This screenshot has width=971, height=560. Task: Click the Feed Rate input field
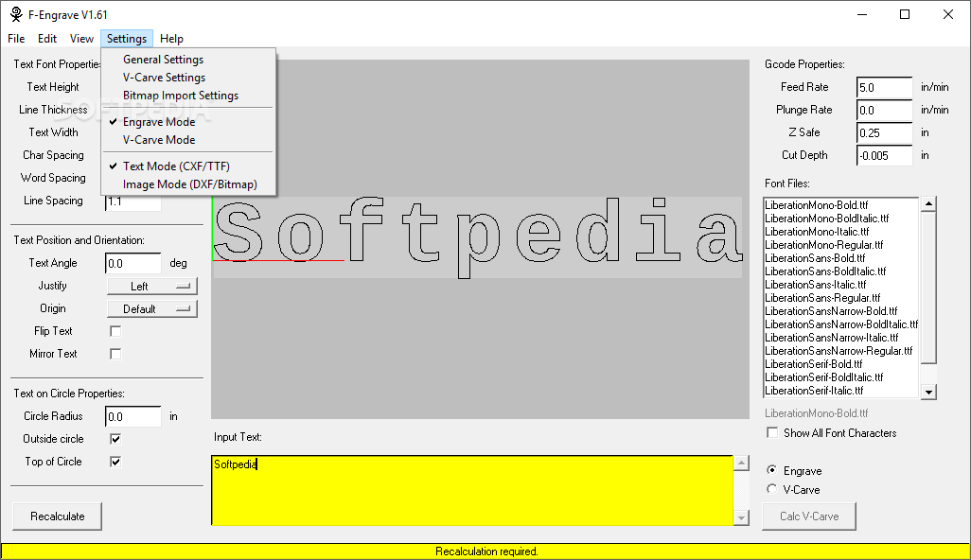[x=884, y=87]
